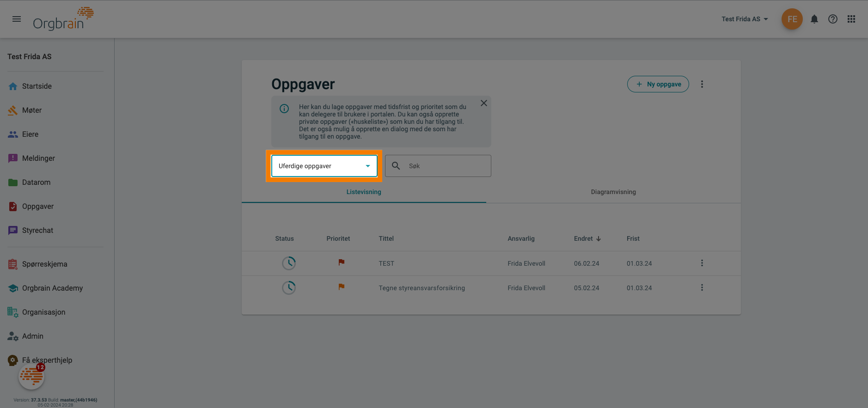868x408 pixels.
Task: Open Oppgaver in the sidebar
Action: click(38, 206)
